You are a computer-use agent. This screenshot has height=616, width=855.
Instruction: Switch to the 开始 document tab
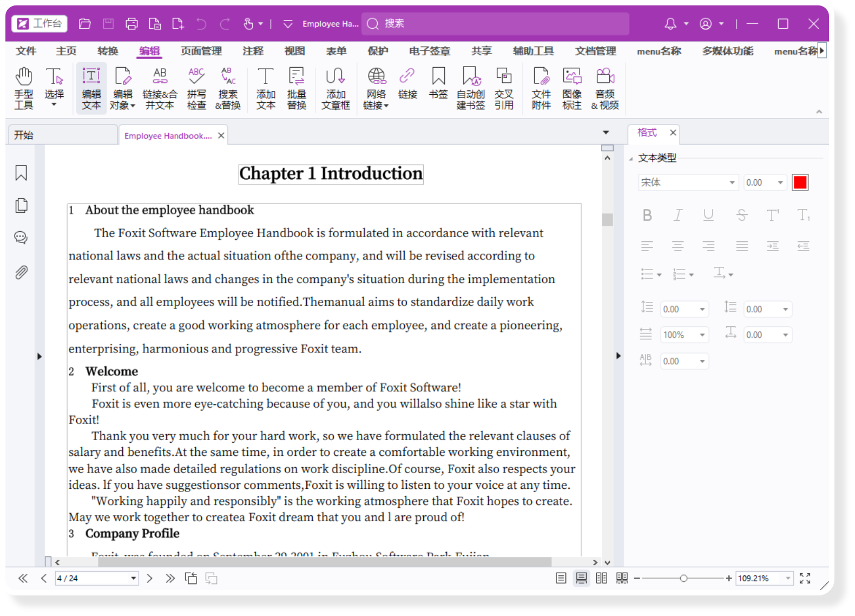coord(63,135)
